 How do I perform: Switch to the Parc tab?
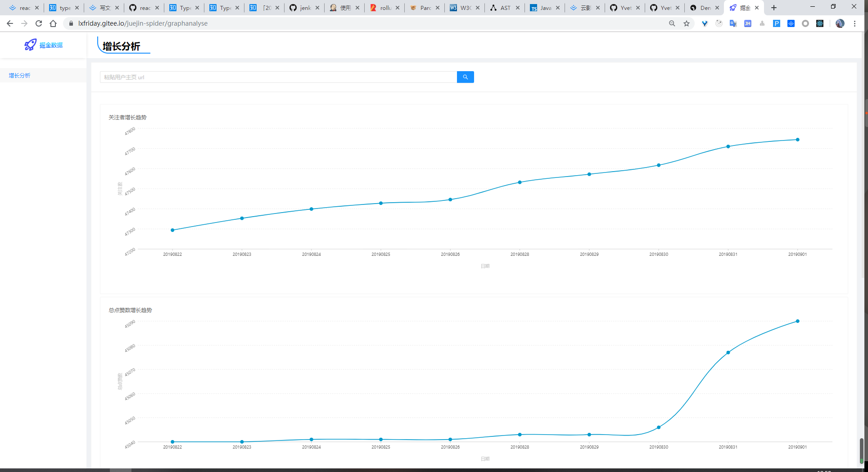click(425, 8)
